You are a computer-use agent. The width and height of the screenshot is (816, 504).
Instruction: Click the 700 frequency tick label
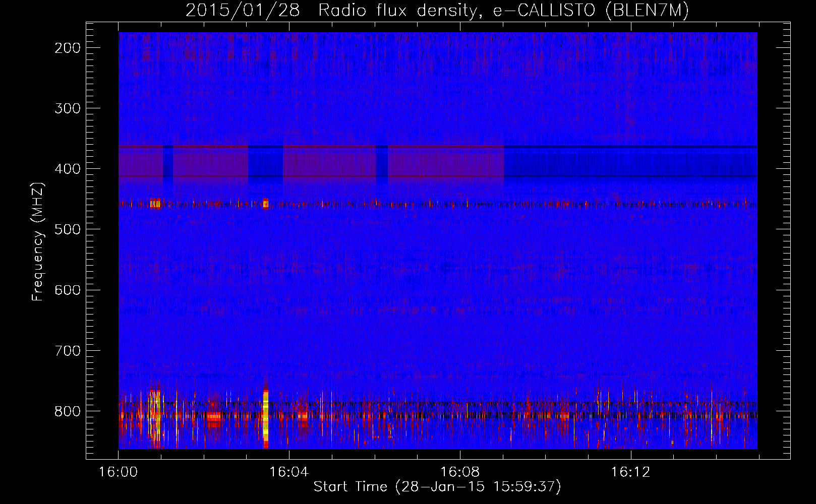[x=67, y=350]
